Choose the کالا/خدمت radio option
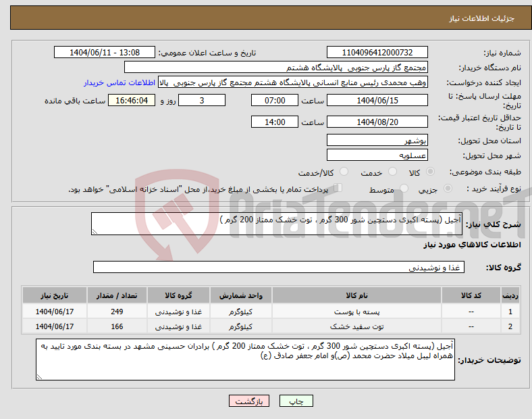Image resolution: width=532 pixels, height=419 pixels. tap(344, 172)
